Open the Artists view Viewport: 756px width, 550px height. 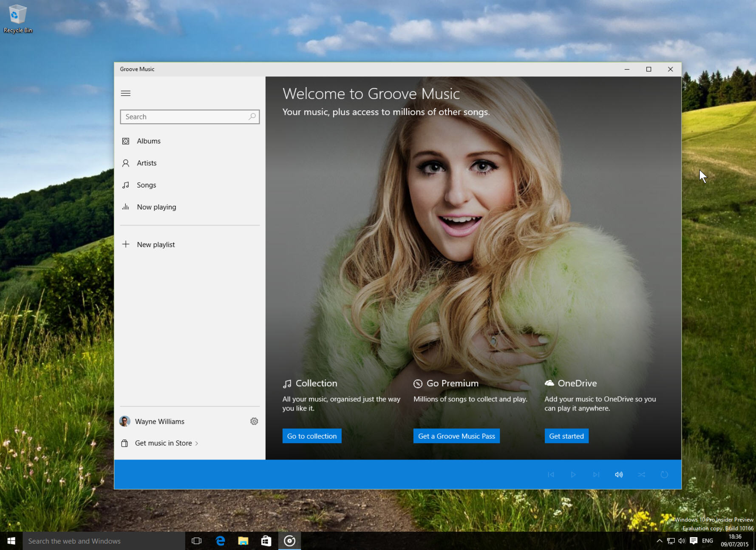click(x=190, y=163)
